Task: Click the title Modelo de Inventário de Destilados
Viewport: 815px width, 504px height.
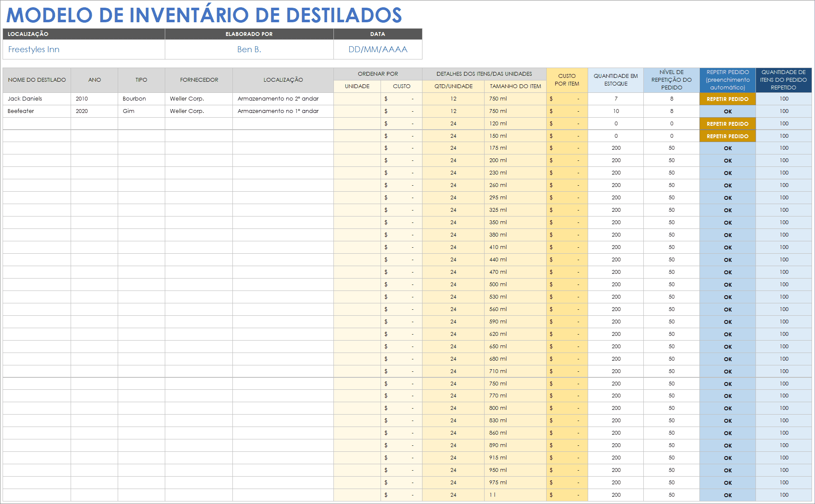Action: point(204,15)
